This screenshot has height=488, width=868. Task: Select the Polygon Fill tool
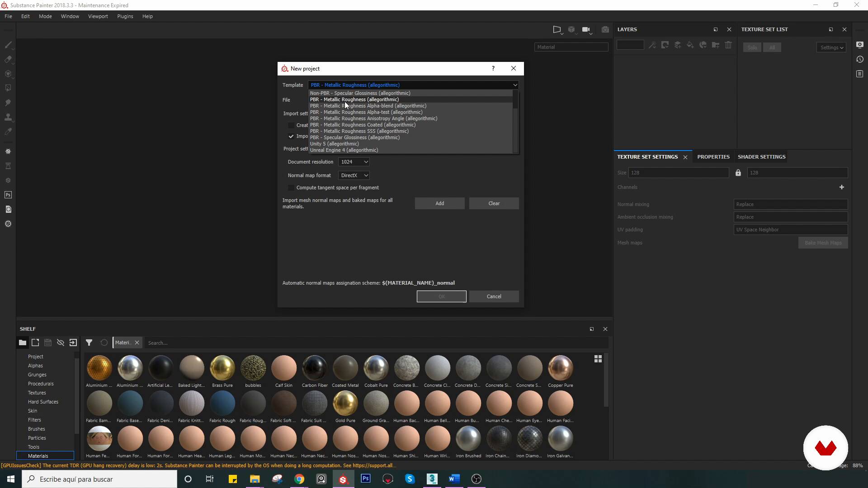point(8,88)
